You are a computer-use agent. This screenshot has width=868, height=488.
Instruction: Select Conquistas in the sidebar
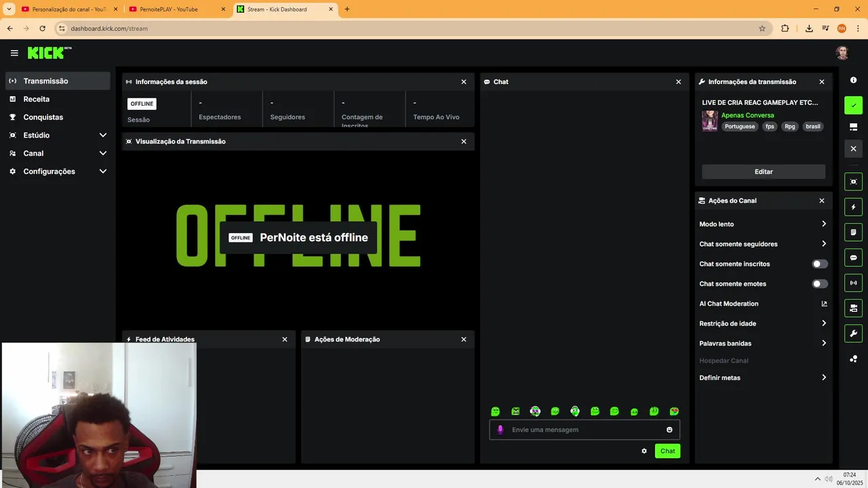[58, 117]
